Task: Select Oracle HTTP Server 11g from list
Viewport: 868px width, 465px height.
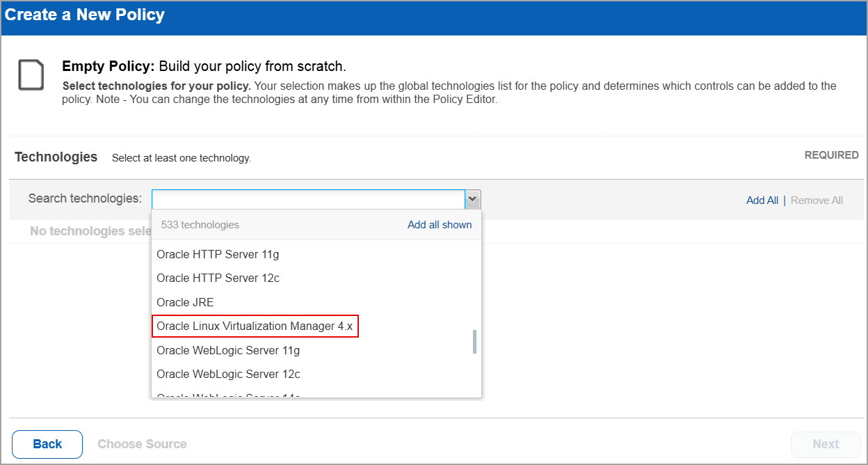Action: (218, 255)
